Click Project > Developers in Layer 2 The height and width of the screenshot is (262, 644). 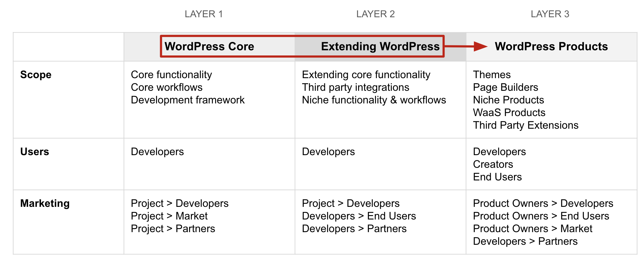[x=351, y=203]
